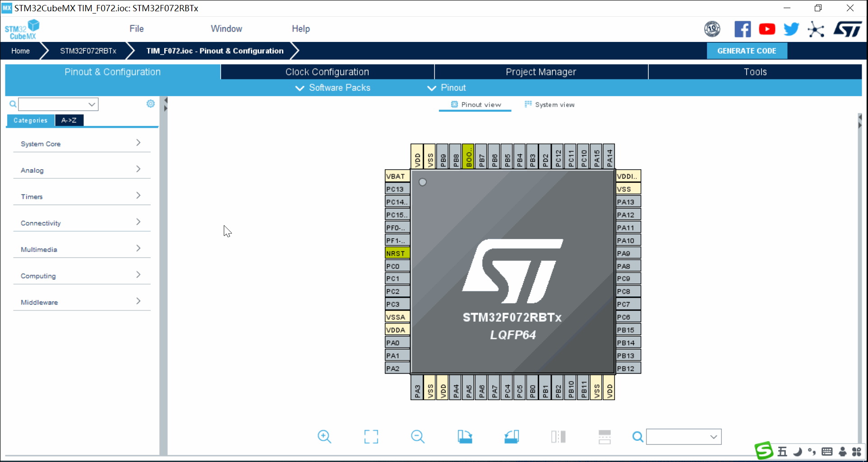The width and height of the screenshot is (868, 462).
Task: Open the ST Twitter icon
Action: pyautogui.click(x=791, y=28)
